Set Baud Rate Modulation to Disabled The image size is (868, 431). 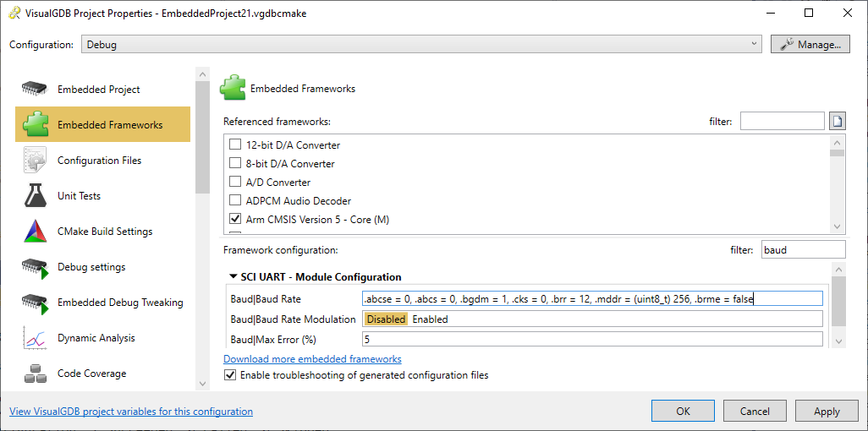point(386,319)
